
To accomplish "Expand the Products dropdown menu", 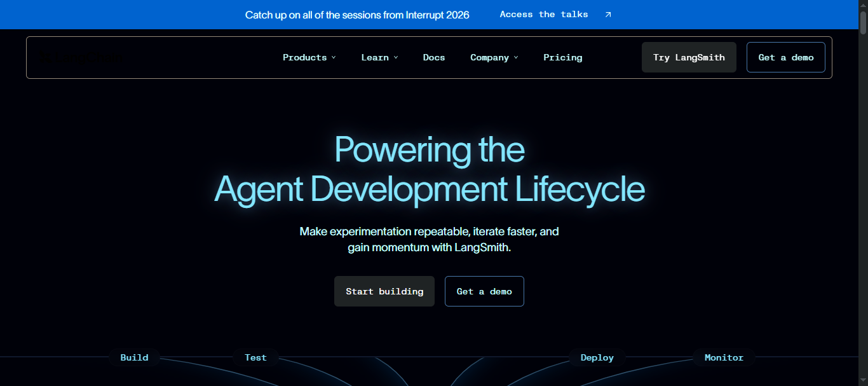I will click(309, 57).
